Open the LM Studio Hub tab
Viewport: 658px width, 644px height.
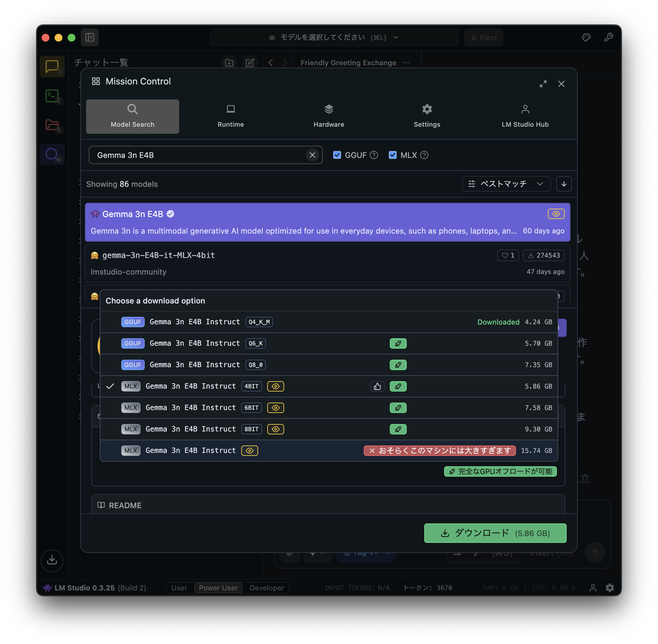pyautogui.click(x=525, y=116)
